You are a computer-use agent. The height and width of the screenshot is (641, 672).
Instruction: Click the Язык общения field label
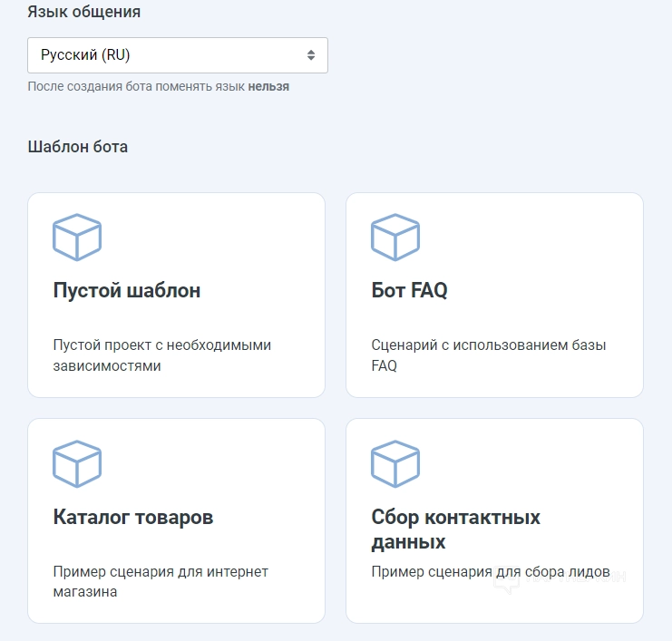point(84,12)
